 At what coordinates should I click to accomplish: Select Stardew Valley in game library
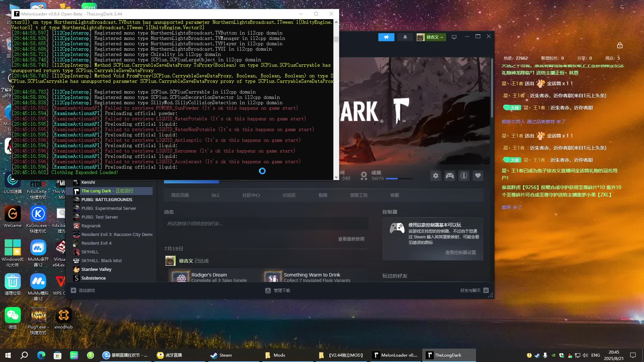point(96,269)
